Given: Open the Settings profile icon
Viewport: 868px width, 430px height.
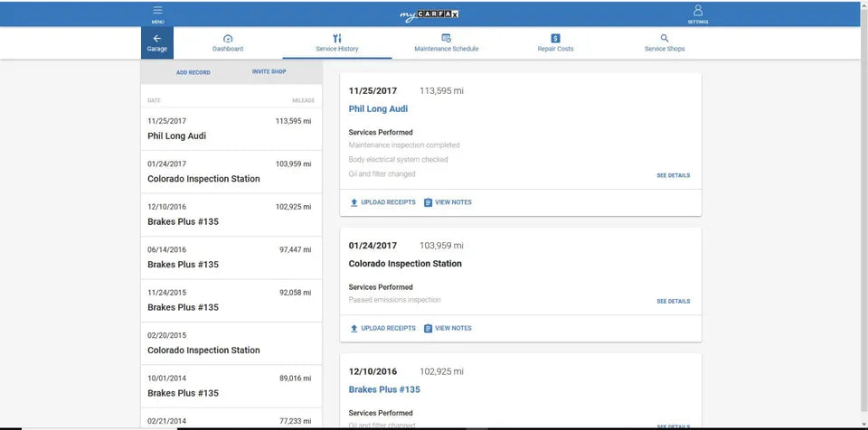Looking at the screenshot, I should coord(697,12).
